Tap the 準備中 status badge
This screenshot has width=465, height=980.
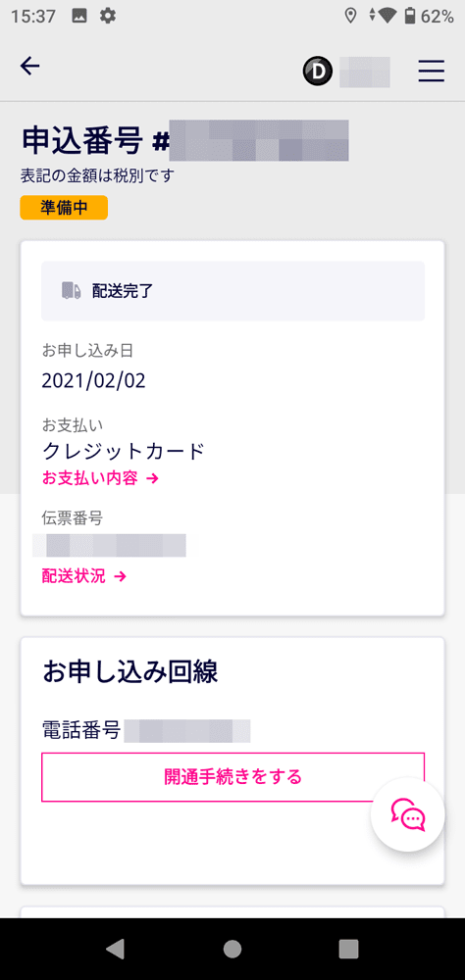pos(64,208)
